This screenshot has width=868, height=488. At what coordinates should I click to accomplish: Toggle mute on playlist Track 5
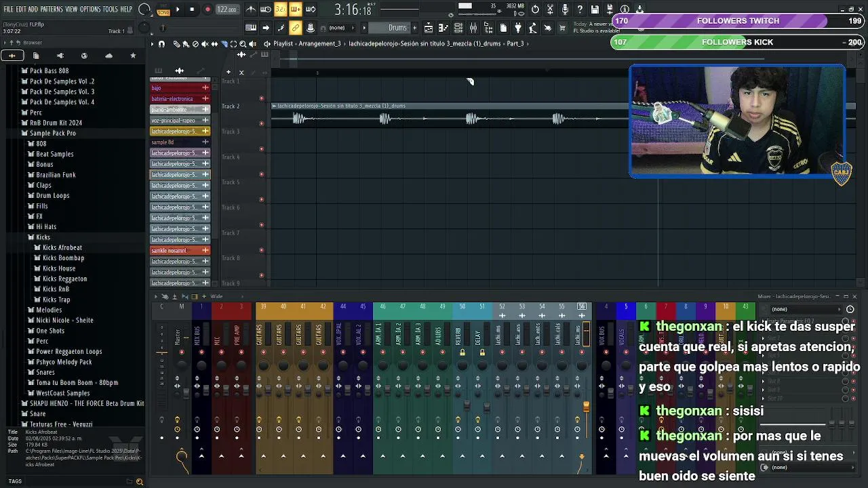(262, 199)
